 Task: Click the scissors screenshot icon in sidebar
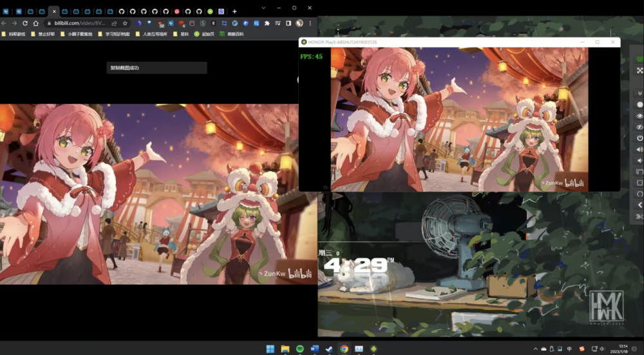[639, 216]
